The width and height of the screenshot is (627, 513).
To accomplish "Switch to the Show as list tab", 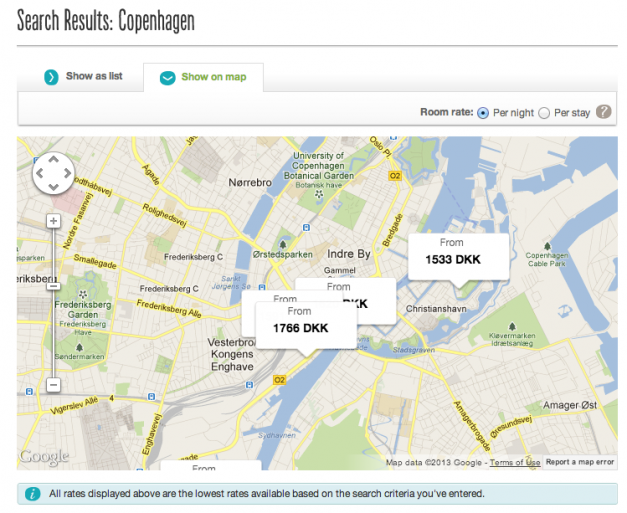I will (x=83, y=76).
